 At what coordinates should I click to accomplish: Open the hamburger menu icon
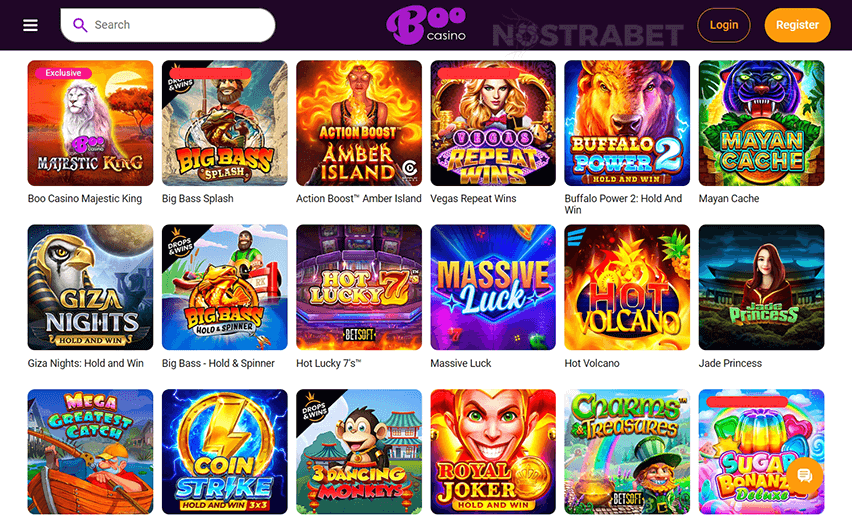30,25
